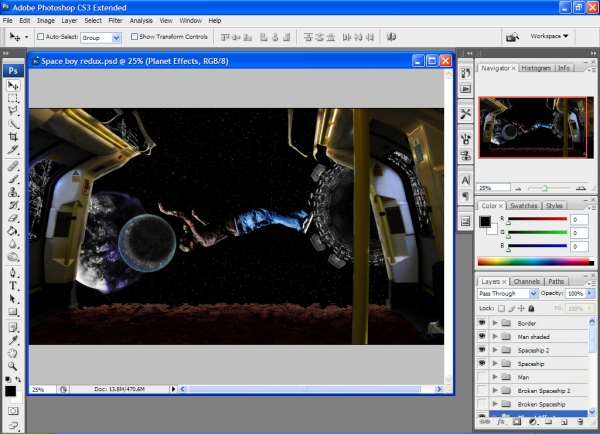600x434 pixels.
Task: Open the layer Opacity slider arrow
Action: (x=590, y=293)
